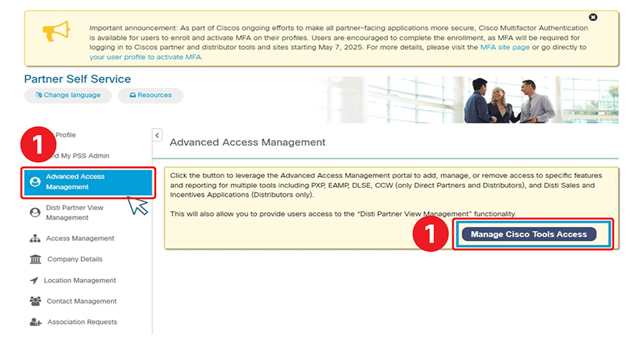Follow the user profile MFA activation link
Screen dimensions: 644x344
[x=145, y=57]
